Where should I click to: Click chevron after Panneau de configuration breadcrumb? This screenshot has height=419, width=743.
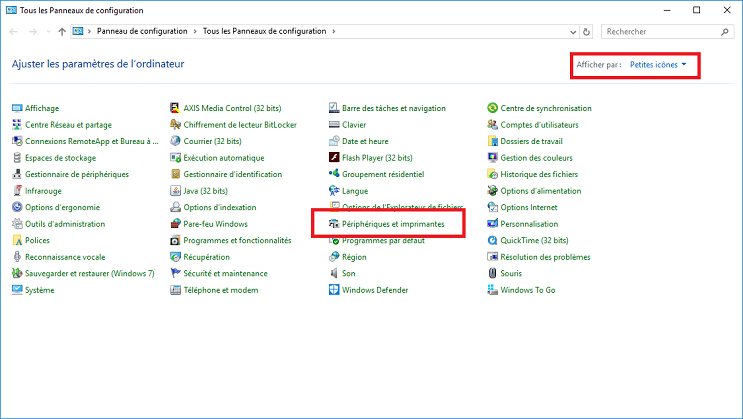point(195,32)
